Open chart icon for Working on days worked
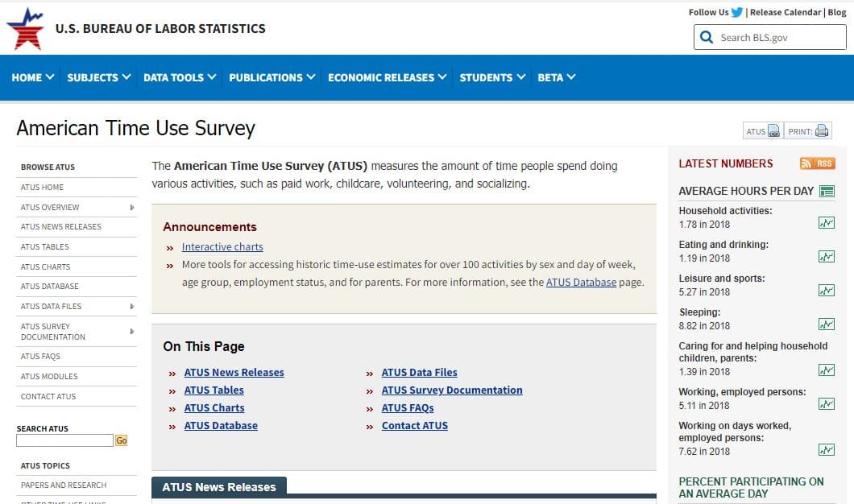Viewport: 854px width, 504px height. pyautogui.click(x=827, y=449)
